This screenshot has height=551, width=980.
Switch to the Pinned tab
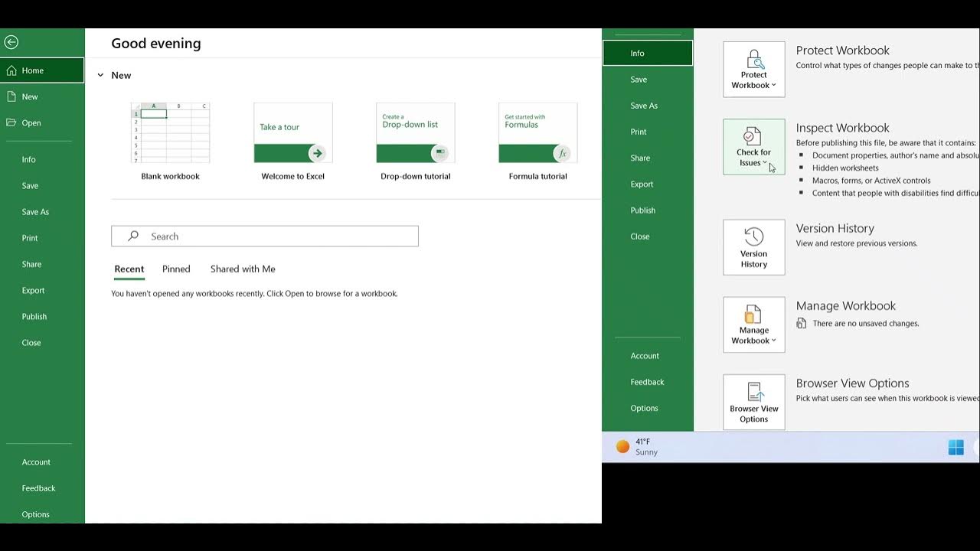[x=176, y=269]
